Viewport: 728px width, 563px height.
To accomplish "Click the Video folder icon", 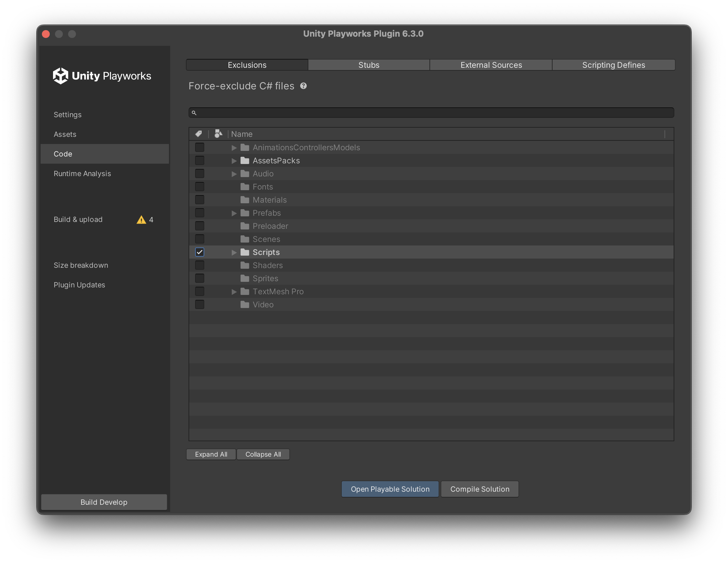I will pos(245,305).
